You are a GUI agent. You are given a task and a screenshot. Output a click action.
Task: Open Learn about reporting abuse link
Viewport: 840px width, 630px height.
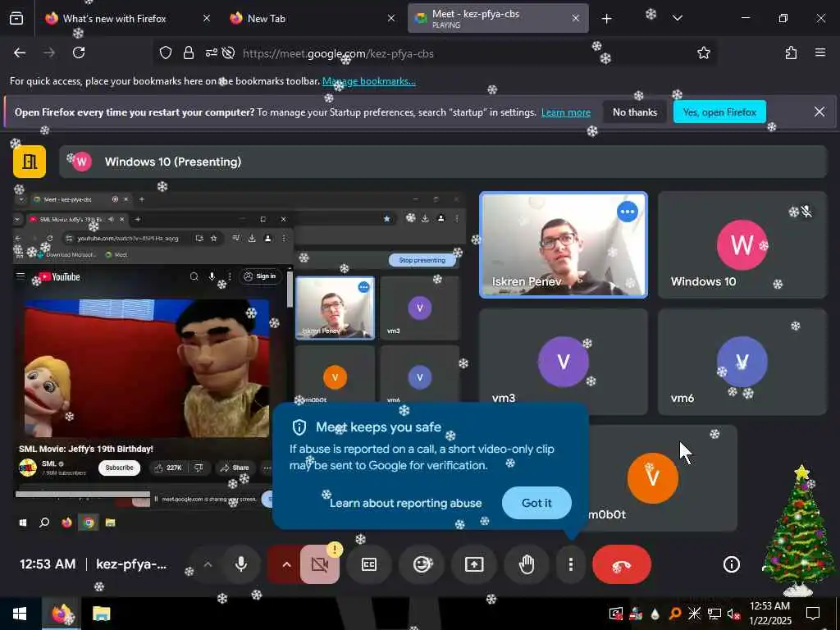[405, 503]
